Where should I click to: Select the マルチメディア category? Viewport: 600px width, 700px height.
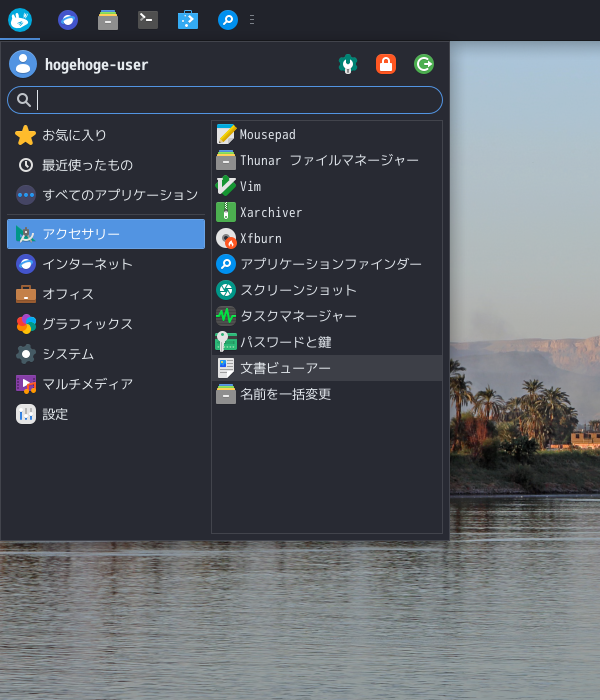pyautogui.click(x=106, y=384)
